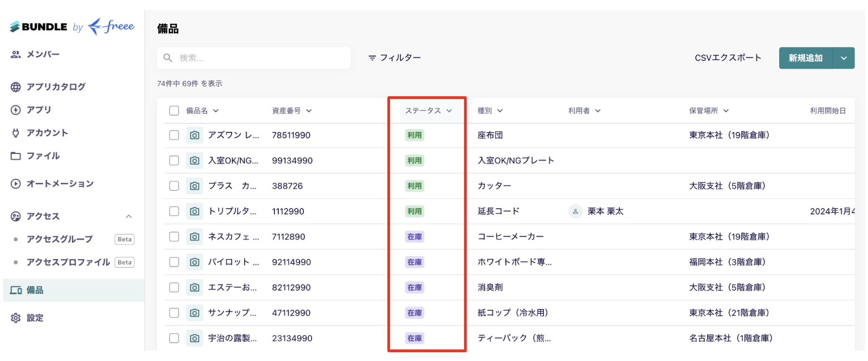Click the filter icon next to フィルター
This screenshot has width=868, height=361.
[x=372, y=58]
